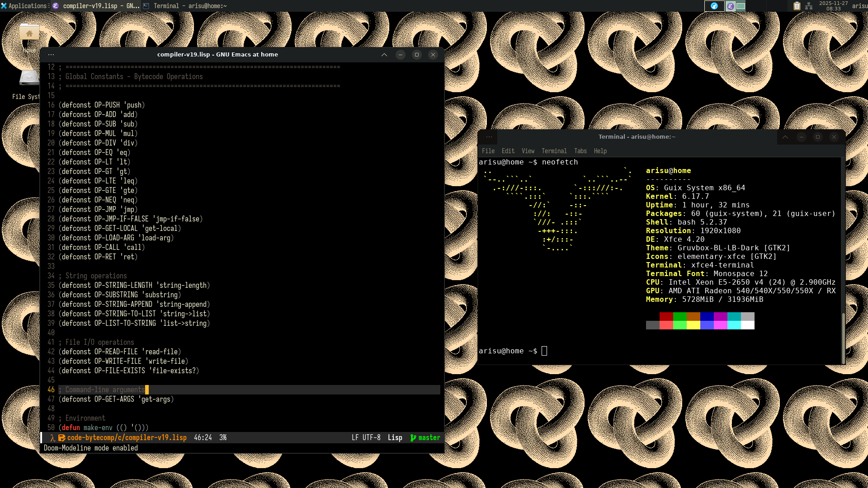The image size is (868, 488).
Task: Click the blue browser icon in the panel
Action: 714,6
